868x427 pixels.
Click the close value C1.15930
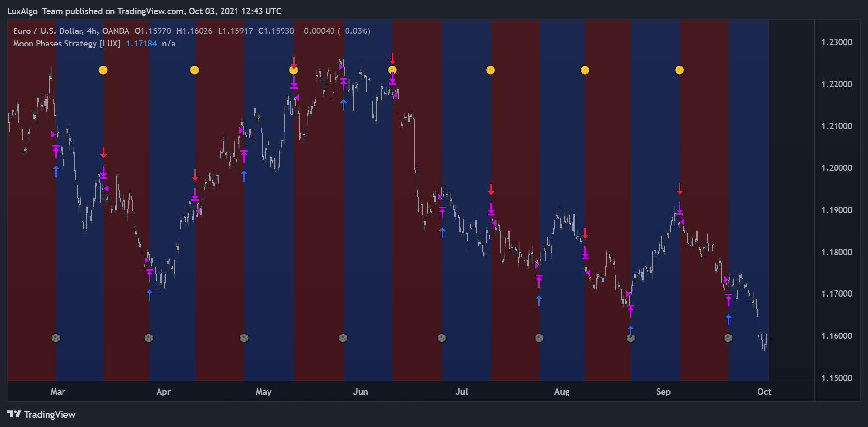point(276,31)
